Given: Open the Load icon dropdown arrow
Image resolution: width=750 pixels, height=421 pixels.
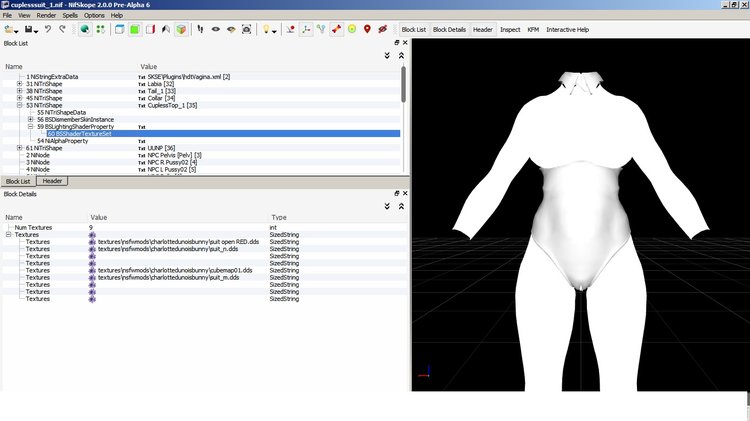Looking at the screenshot, I should [16, 32].
